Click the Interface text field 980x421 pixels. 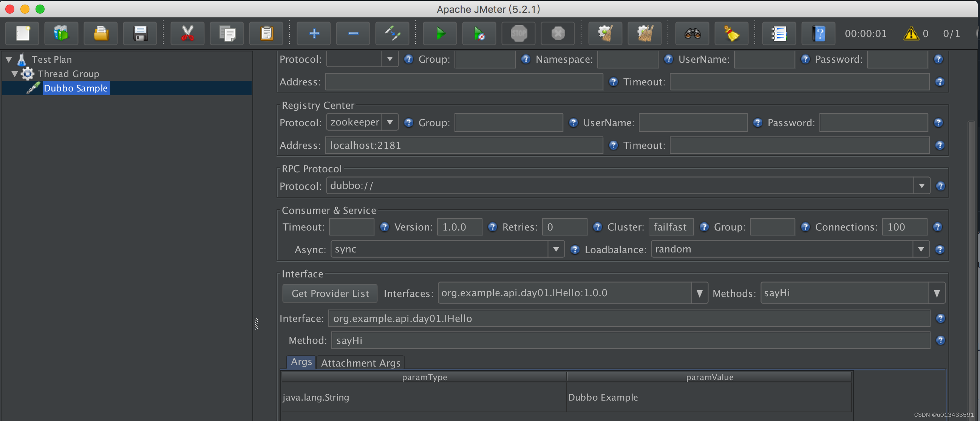tap(629, 319)
